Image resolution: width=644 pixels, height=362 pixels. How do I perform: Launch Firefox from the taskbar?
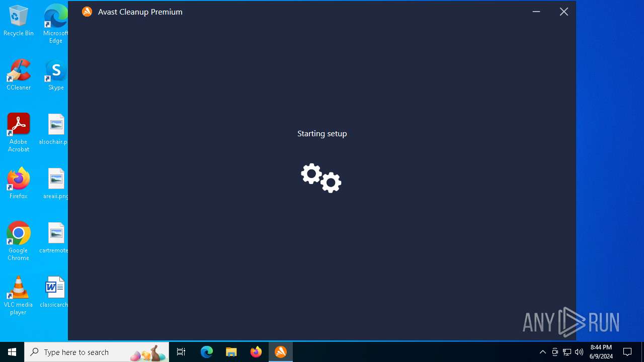click(256, 352)
